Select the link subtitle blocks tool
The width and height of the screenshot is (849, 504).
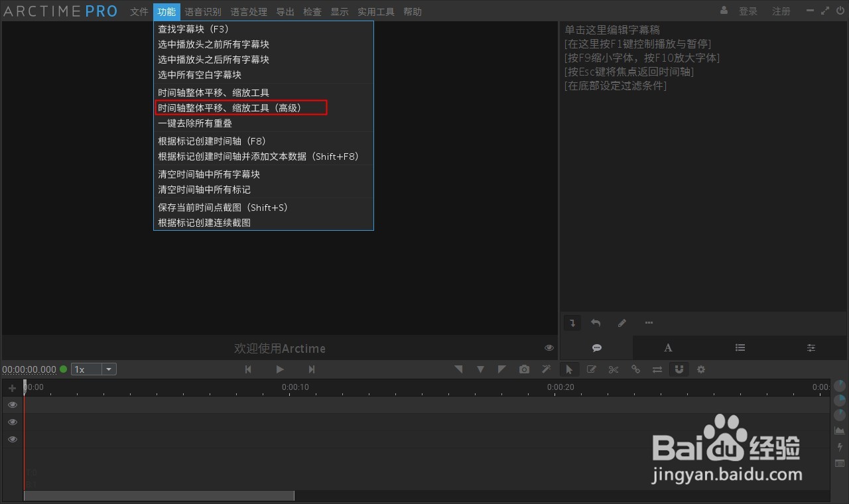coord(635,369)
